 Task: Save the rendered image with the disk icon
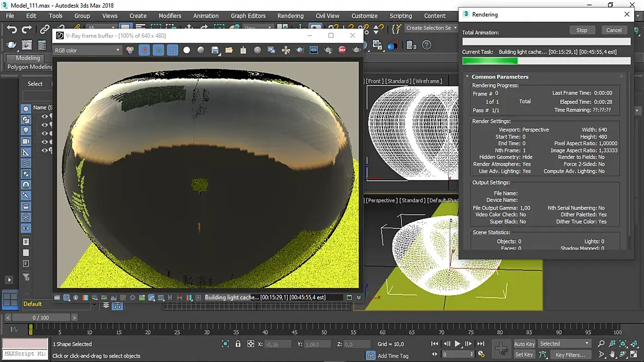click(215, 50)
